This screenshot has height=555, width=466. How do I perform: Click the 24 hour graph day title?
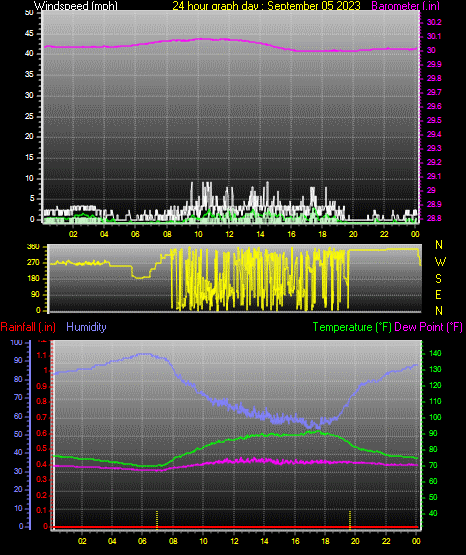pos(266,5)
